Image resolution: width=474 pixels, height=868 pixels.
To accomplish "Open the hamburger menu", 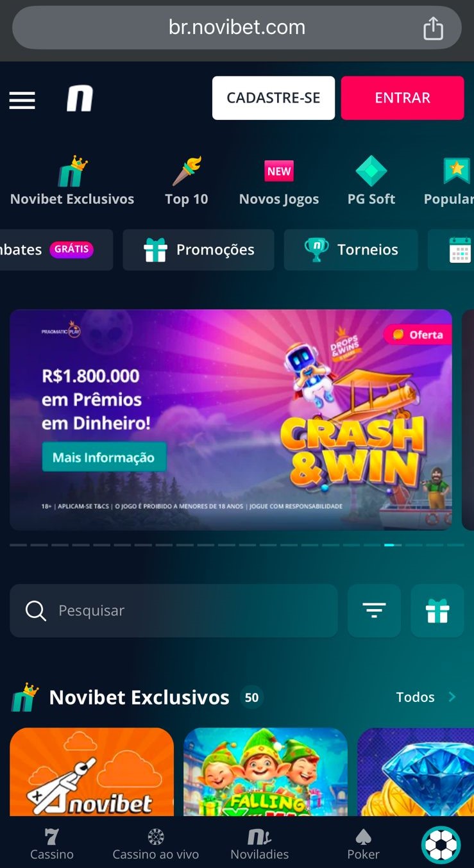I will coord(22,99).
